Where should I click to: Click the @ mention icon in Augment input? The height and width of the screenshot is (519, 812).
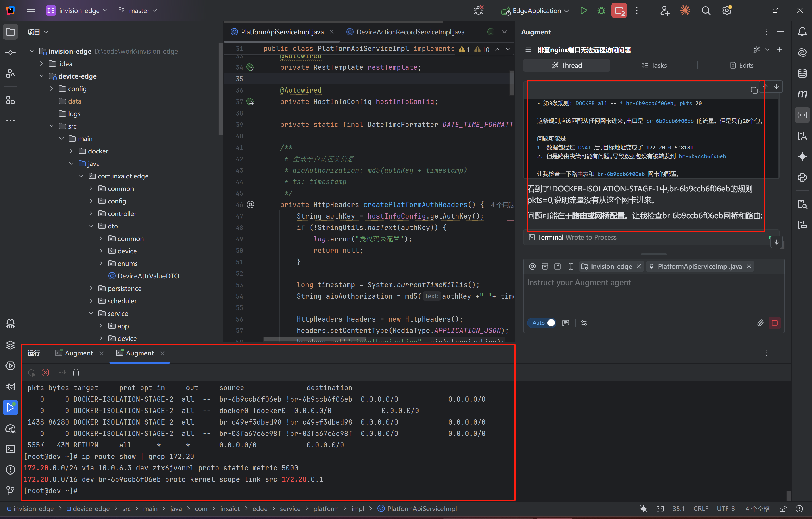click(532, 266)
